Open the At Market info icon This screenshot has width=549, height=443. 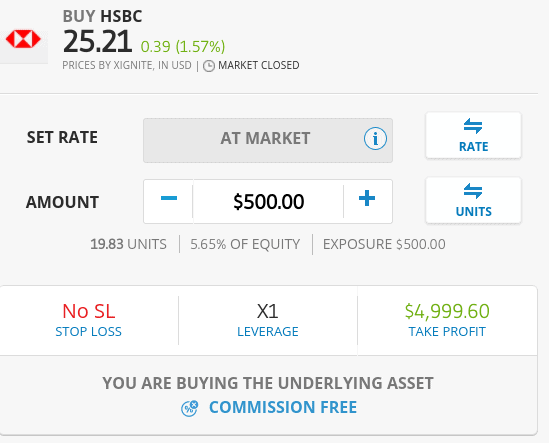pos(375,139)
